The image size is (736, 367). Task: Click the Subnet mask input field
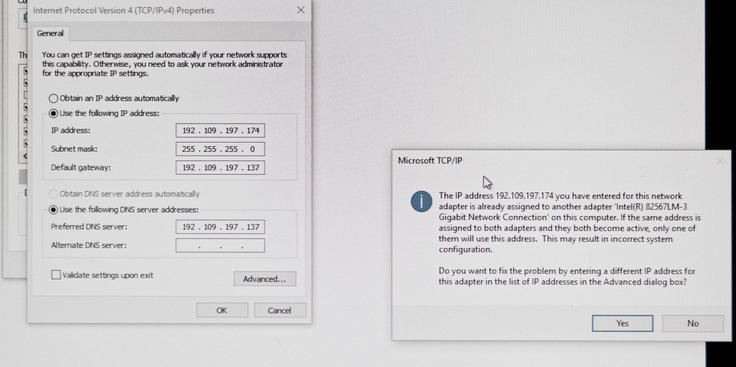(x=220, y=149)
